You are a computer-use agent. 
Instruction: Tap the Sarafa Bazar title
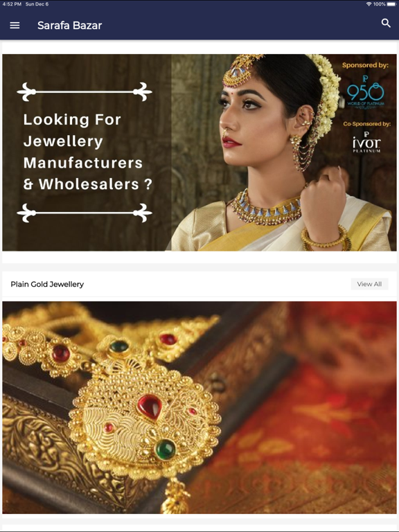pyautogui.click(x=69, y=26)
